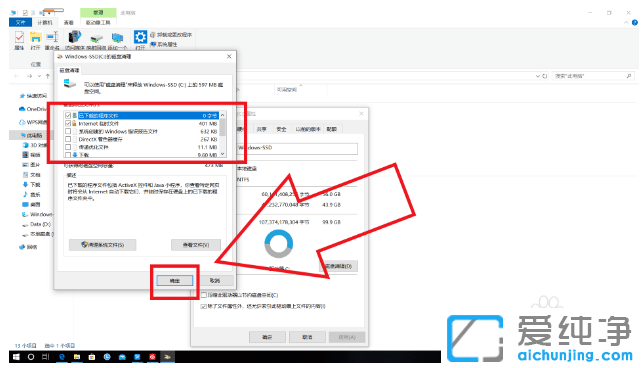Click the file list scroll up arrow
Viewport: 641px width, 368px height.
click(223, 115)
